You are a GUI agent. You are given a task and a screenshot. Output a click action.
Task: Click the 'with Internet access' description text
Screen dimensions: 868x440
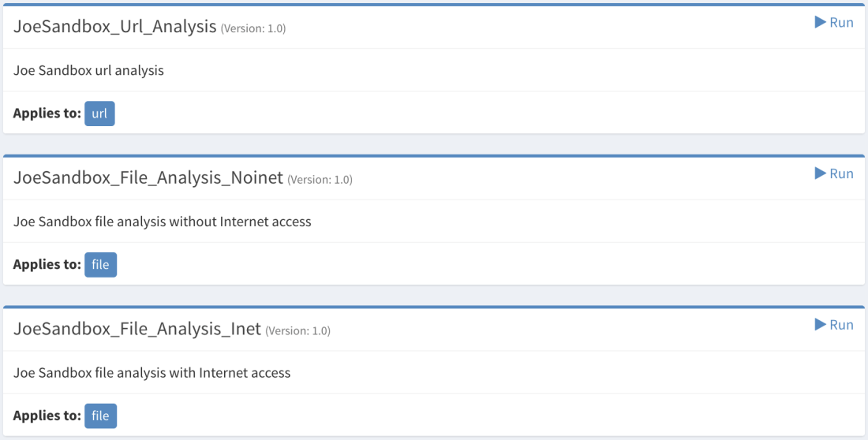click(152, 373)
